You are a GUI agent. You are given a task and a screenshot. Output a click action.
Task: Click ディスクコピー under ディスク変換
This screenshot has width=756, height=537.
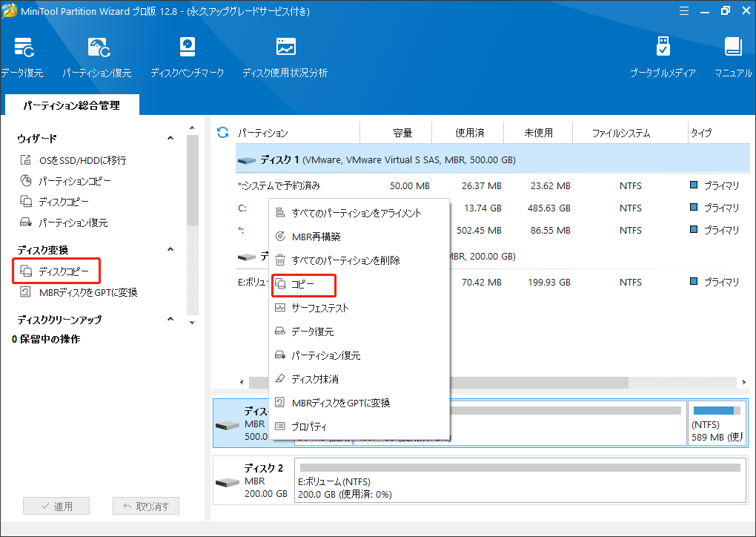click(x=56, y=271)
